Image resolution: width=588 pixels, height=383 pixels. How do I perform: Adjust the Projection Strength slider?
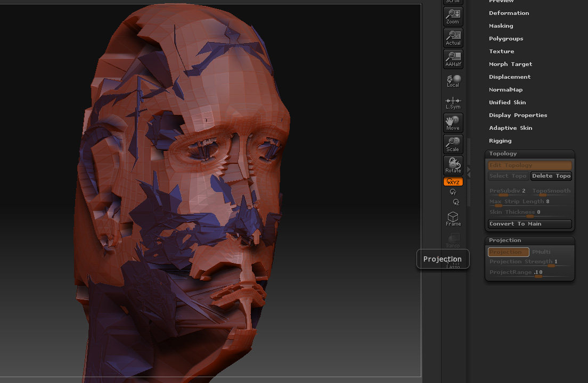tap(529, 262)
